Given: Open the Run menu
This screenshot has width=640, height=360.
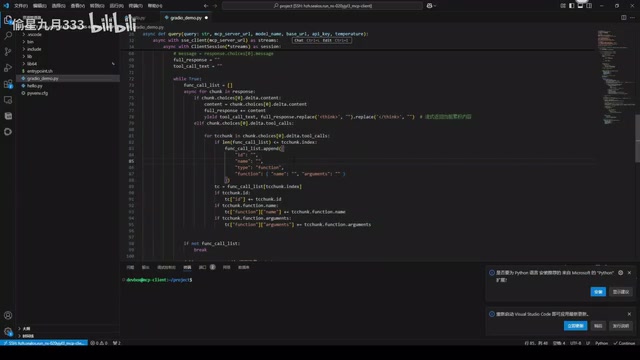Looking at the screenshot, I should click(116, 6).
